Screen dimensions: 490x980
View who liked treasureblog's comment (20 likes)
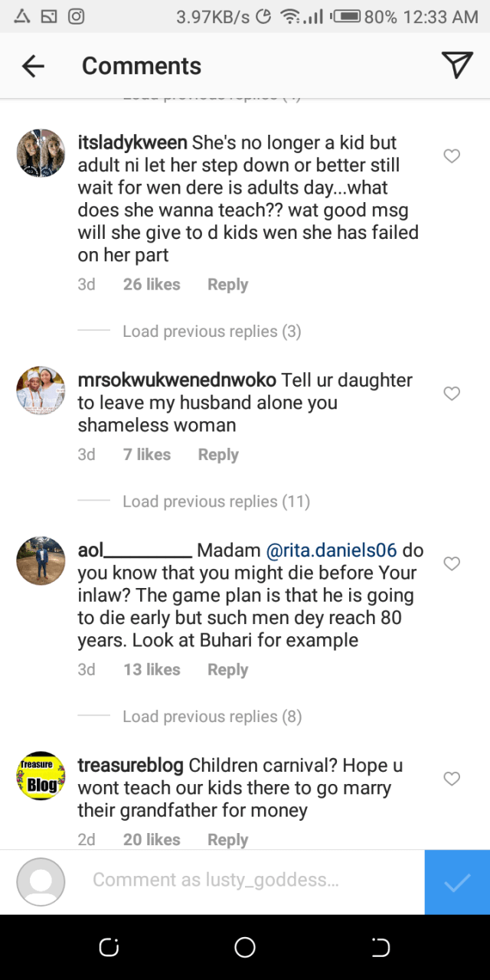pyautogui.click(x=152, y=840)
